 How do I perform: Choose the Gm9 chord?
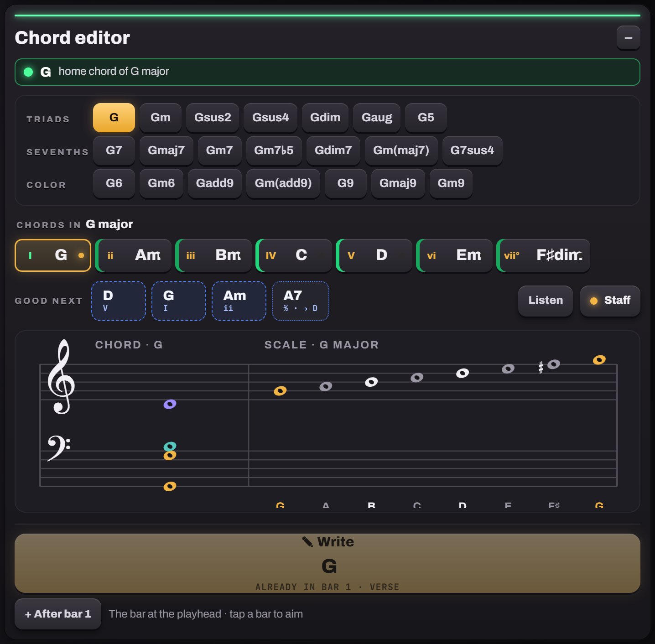pyautogui.click(x=451, y=183)
